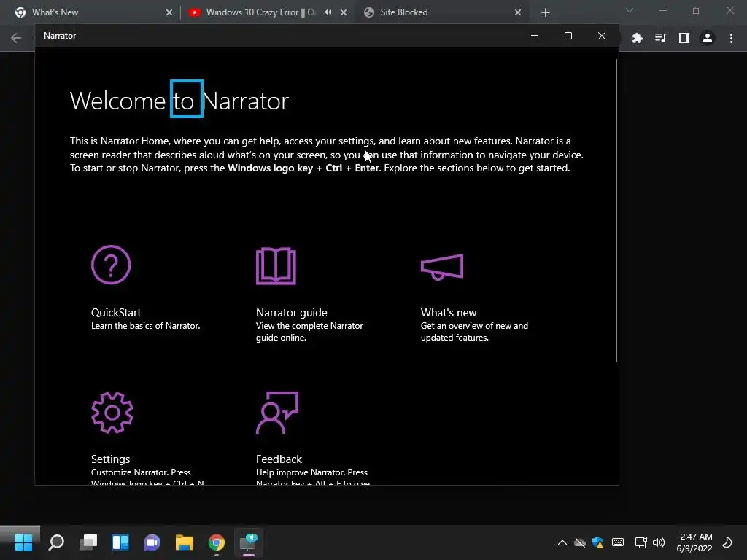The height and width of the screenshot is (560, 747).
Task: Click the Narrator window vertical scrollbar
Action: [x=616, y=211]
